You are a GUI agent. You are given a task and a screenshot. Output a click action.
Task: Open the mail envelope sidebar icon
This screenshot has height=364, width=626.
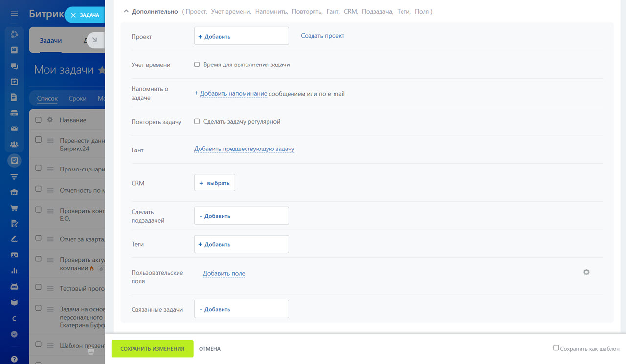point(14,128)
